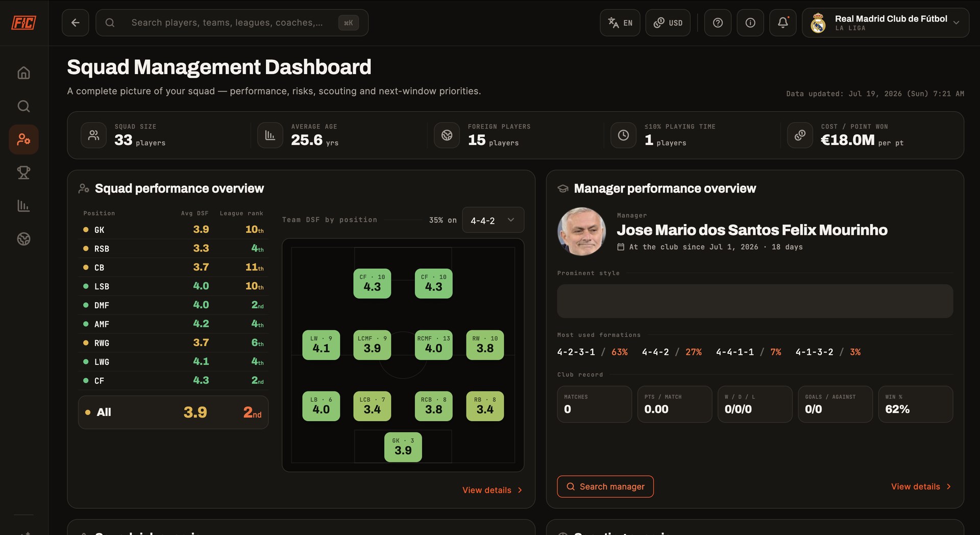Click the Matches 0 record card
This screenshot has width=980, height=535.
tap(595, 404)
